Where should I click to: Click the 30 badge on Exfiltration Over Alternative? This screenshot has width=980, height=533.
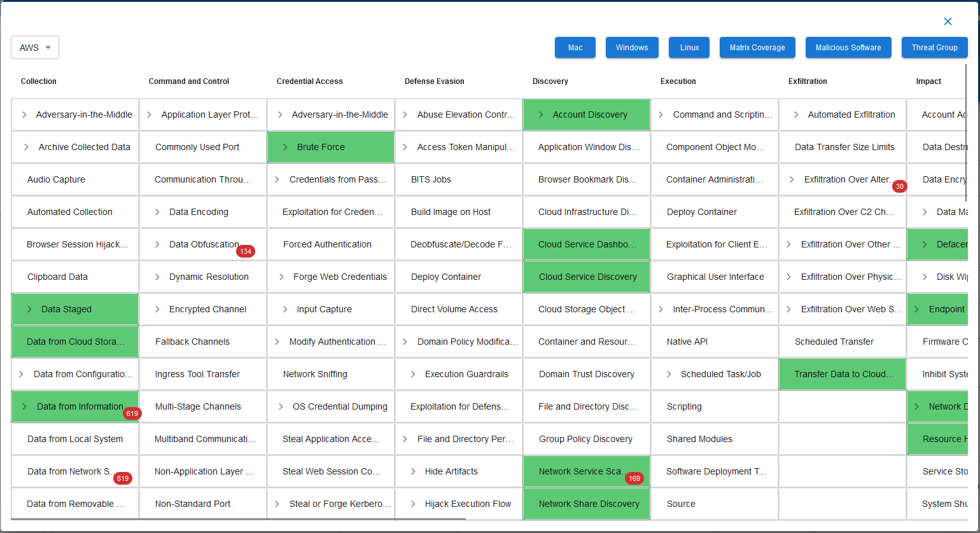[899, 186]
